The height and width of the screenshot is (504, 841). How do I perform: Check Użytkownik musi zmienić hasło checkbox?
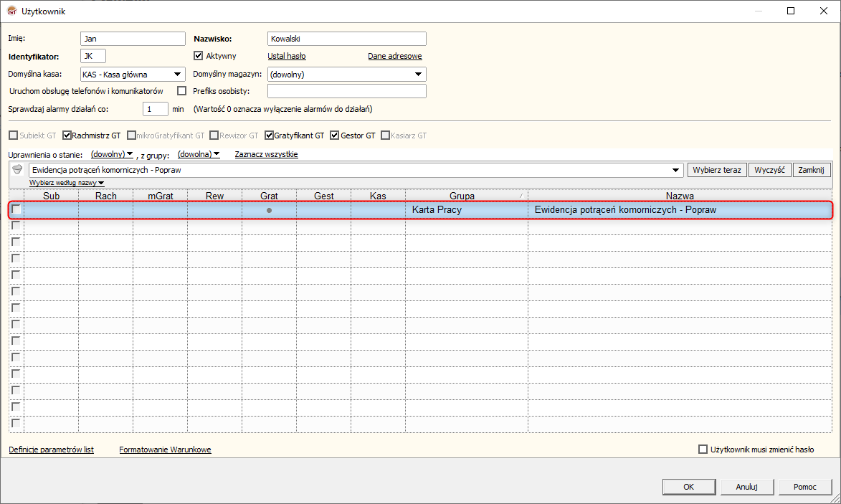click(703, 450)
